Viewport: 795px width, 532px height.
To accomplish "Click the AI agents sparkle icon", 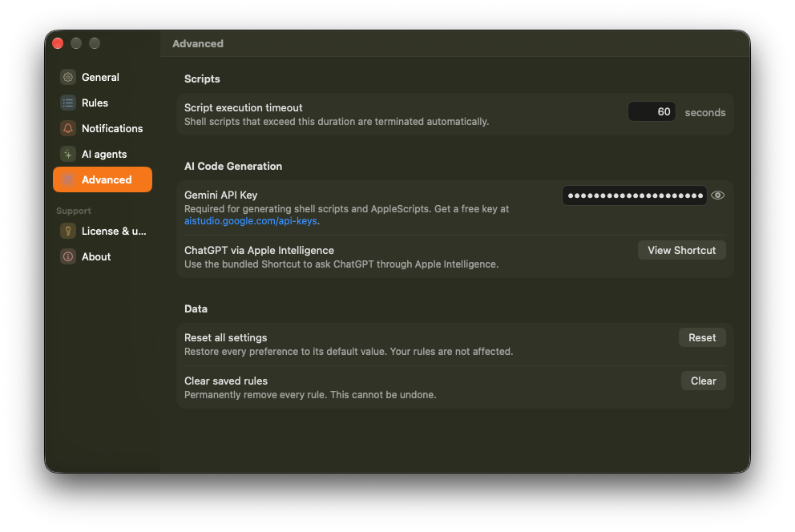I will point(68,154).
